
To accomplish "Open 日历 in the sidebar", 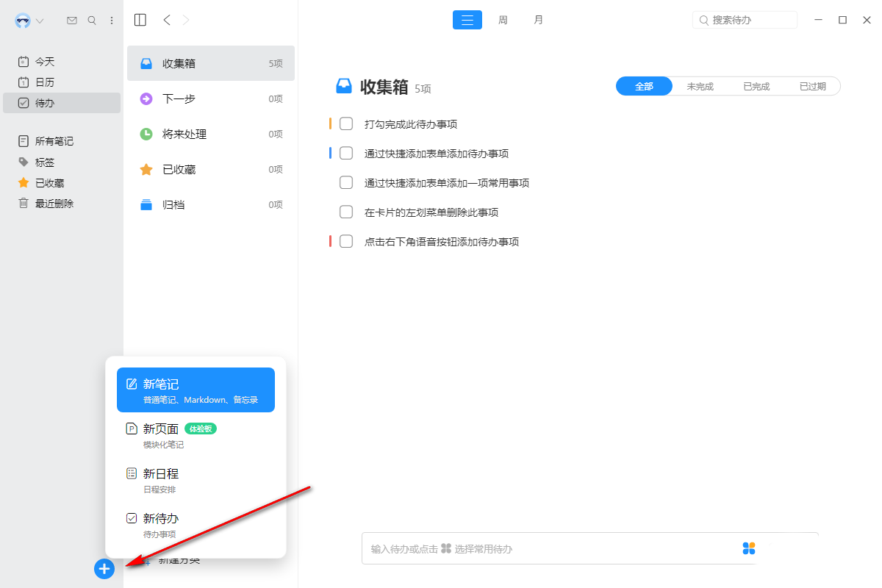I will coord(62,82).
